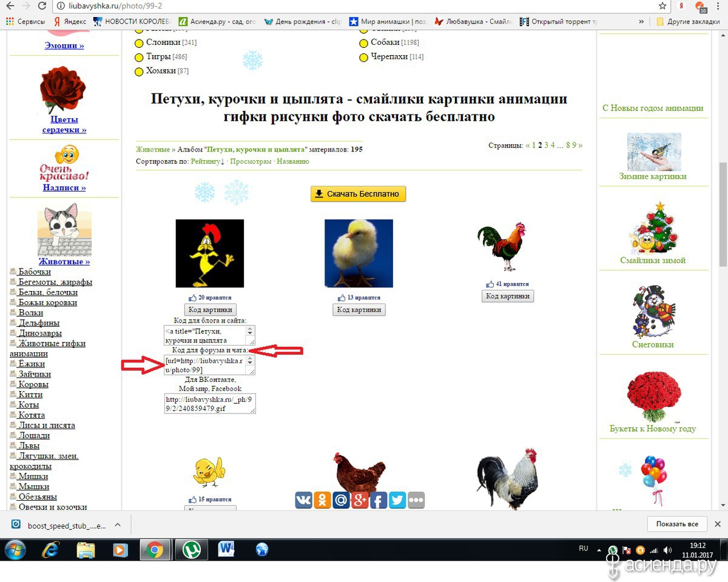Image resolution: width=728 pixels, height=582 pixels.
Task: Like the yellow chick photo (13 нравится)
Action: 359,298
